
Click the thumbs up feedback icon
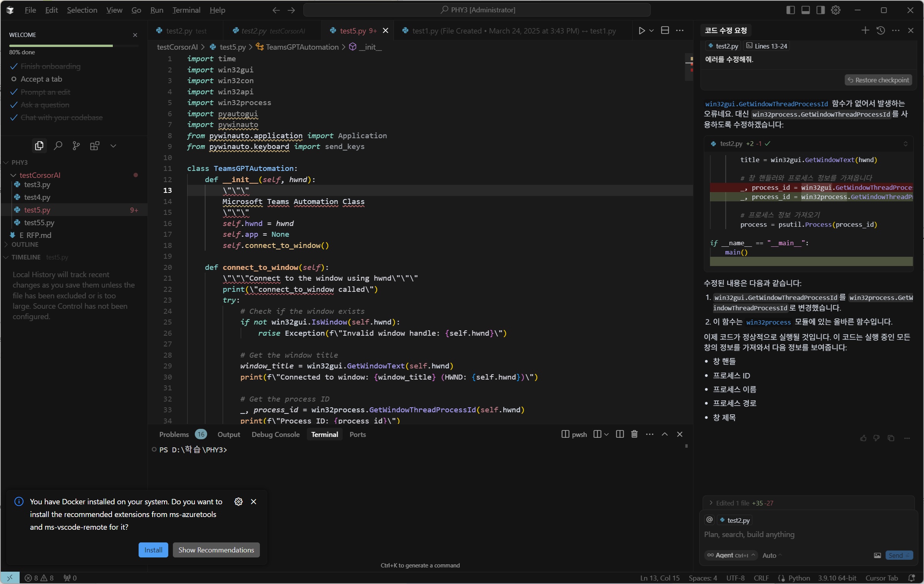pyautogui.click(x=863, y=438)
